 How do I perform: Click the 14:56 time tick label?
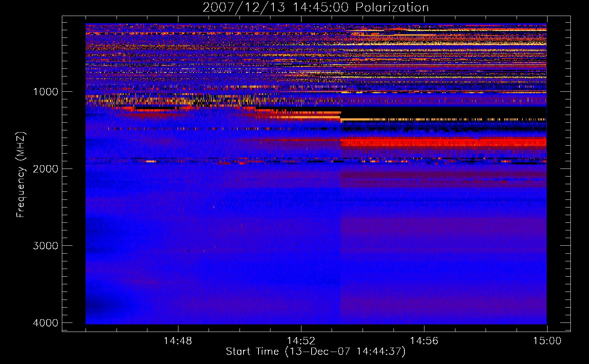[x=424, y=341]
